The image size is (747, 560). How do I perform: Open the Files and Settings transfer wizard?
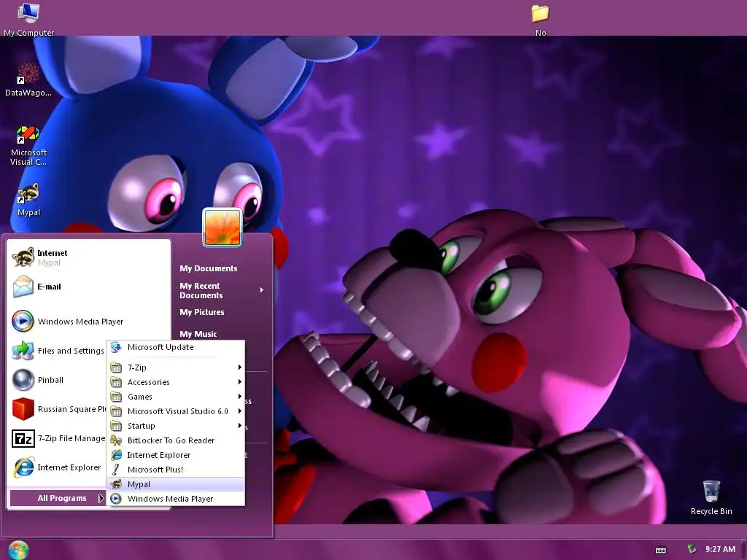pos(58,351)
